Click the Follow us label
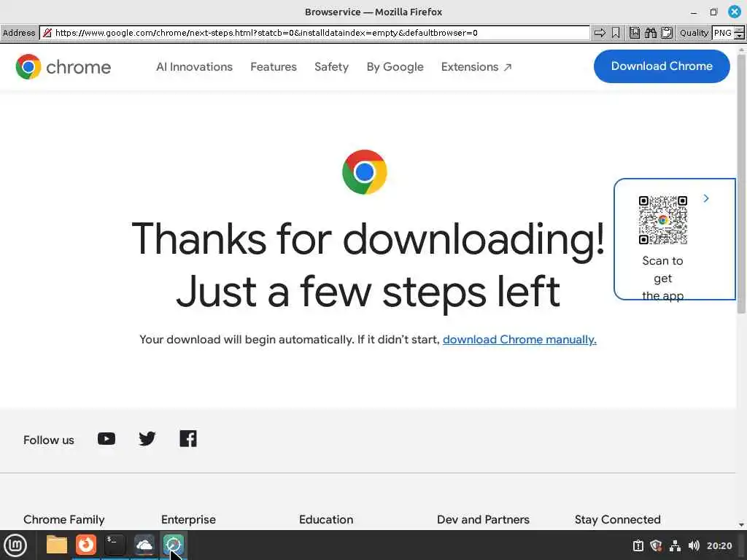The width and height of the screenshot is (747, 560). [49, 440]
